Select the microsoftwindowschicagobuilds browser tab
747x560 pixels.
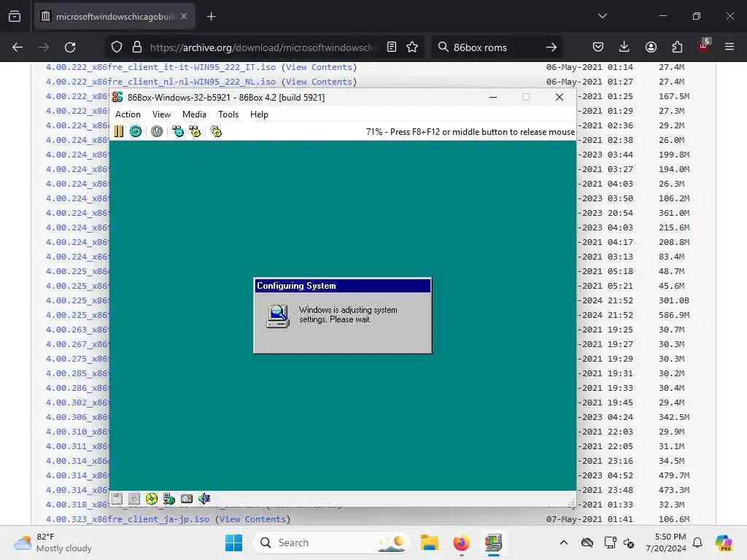115,17
